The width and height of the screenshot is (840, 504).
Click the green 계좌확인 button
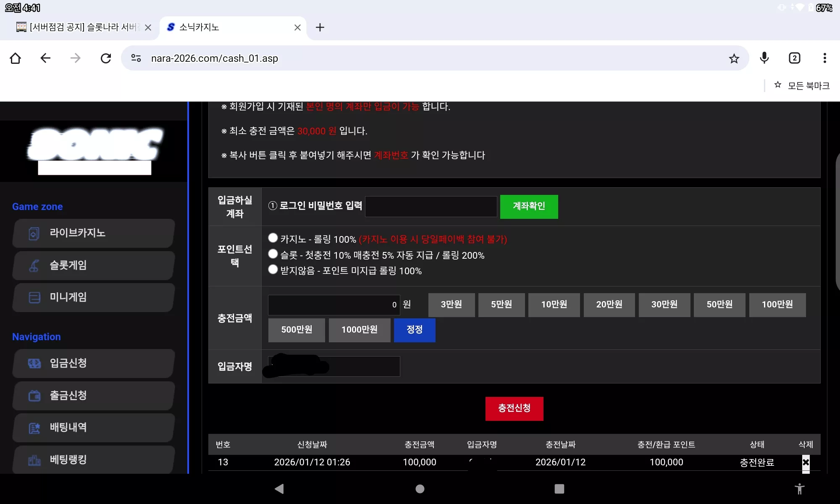(x=529, y=206)
